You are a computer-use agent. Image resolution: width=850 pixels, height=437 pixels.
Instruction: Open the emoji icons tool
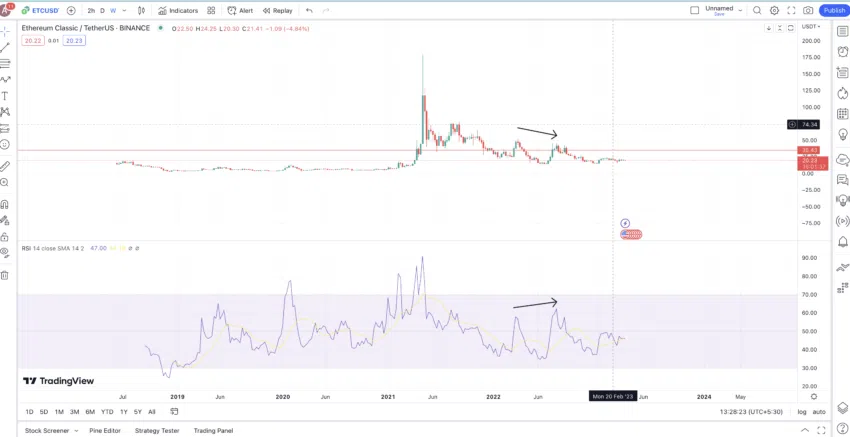[5, 144]
